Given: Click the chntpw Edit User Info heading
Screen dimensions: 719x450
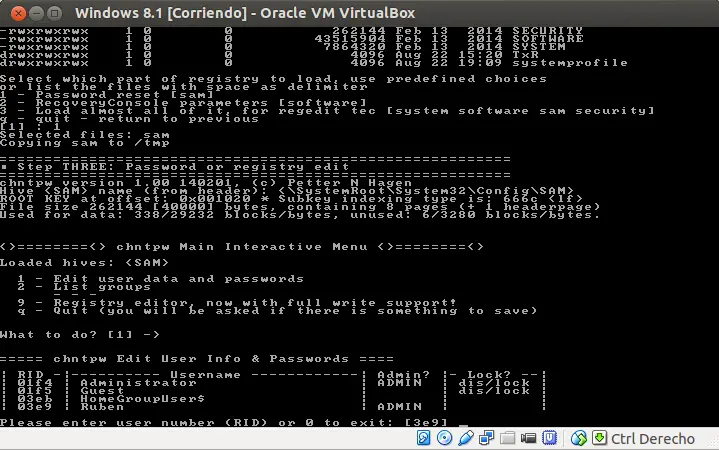Looking at the screenshot, I should [x=197, y=359].
